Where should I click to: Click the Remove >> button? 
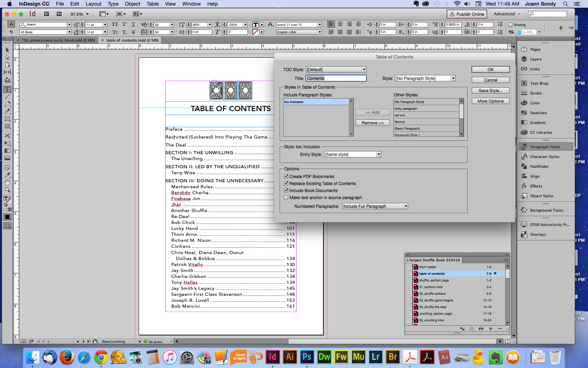[372, 123]
